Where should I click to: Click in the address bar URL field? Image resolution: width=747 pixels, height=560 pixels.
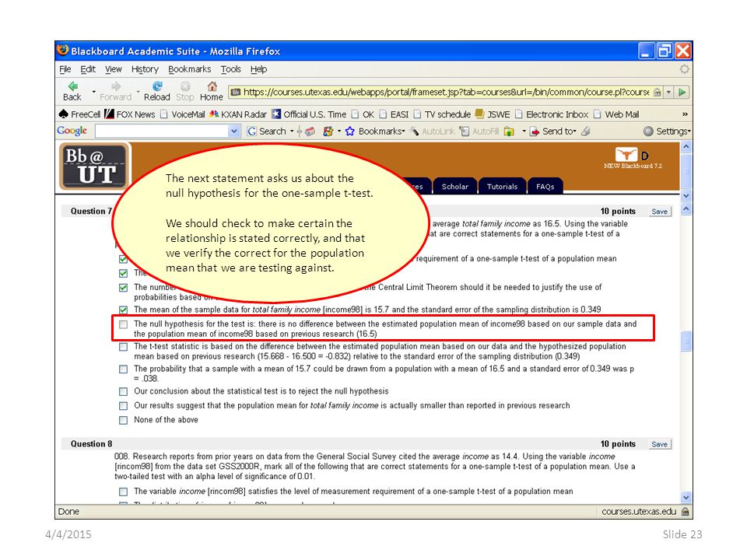click(x=446, y=92)
